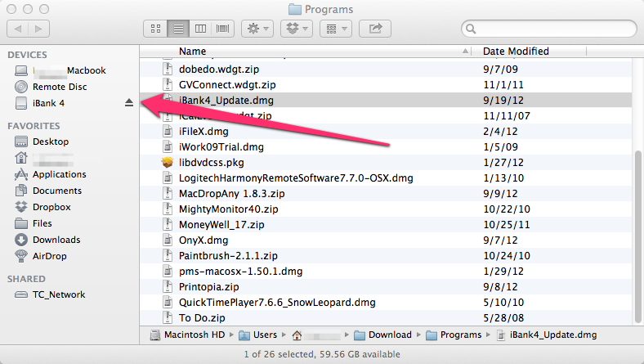Open Files folder in sidebar

(34, 223)
